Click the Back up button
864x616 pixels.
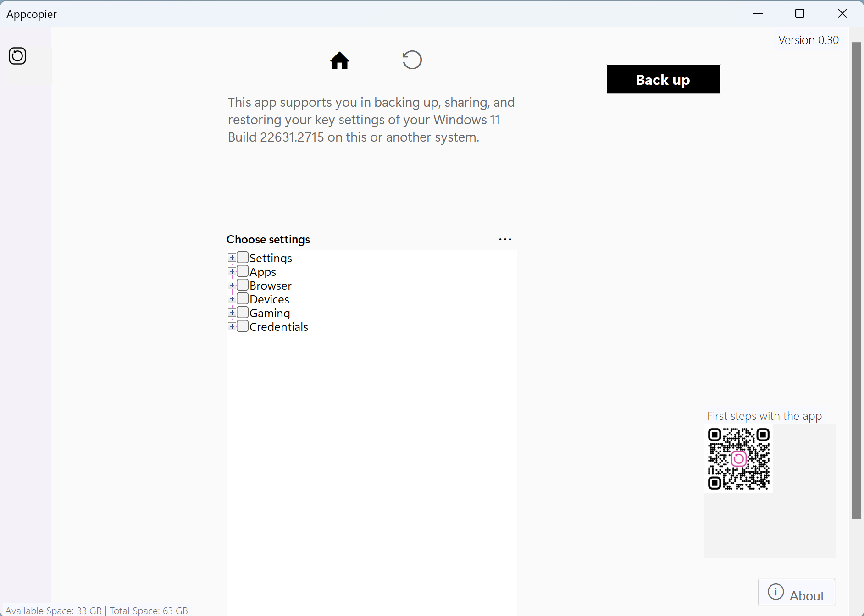coord(663,79)
